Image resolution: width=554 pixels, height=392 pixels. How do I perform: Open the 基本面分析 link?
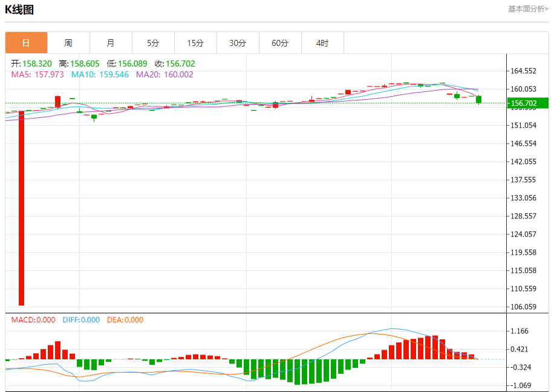click(x=527, y=9)
